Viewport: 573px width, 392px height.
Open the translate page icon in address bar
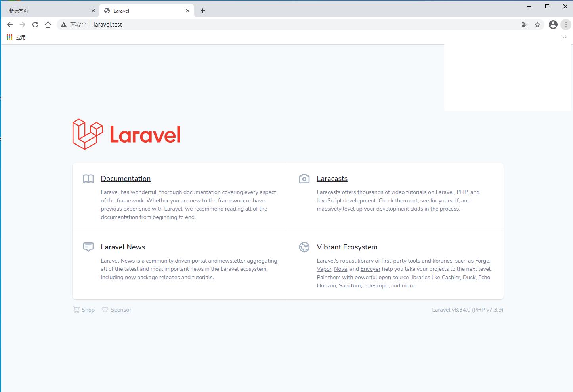(525, 25)
